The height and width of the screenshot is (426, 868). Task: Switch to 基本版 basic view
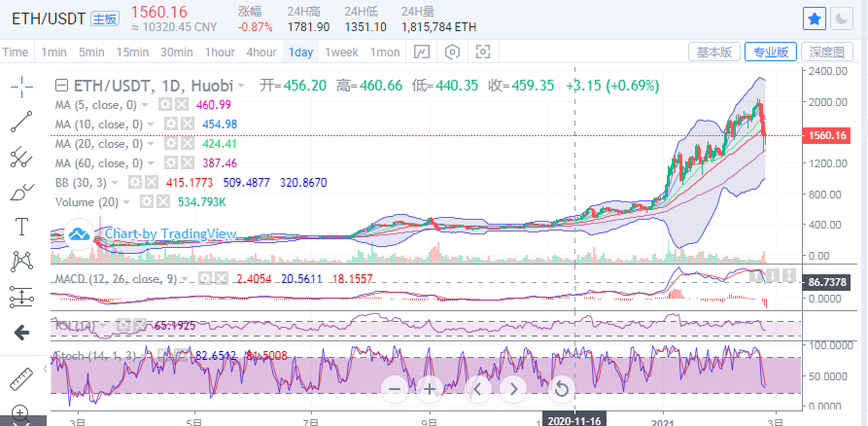714,52
